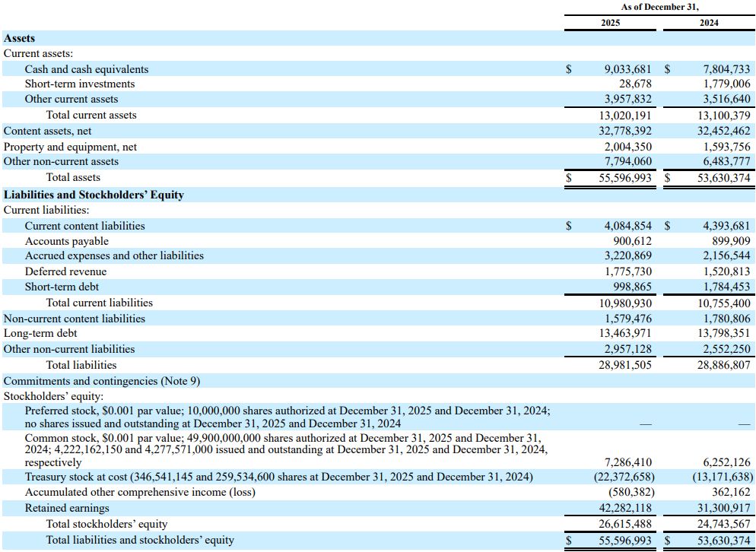Click the 28,981,505 total liabilities value

coord(625,365)
